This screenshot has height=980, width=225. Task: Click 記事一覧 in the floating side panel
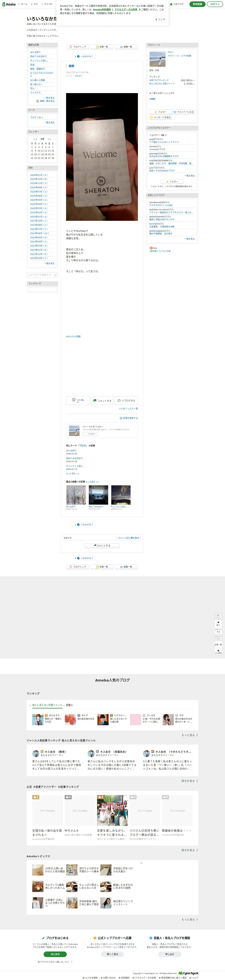218,644
